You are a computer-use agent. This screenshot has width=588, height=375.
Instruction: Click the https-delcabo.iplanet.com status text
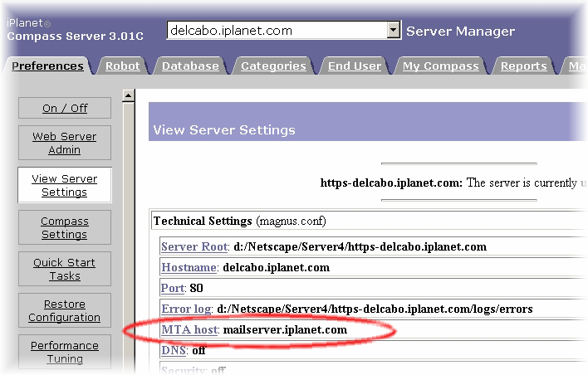(x=391, y=183)
